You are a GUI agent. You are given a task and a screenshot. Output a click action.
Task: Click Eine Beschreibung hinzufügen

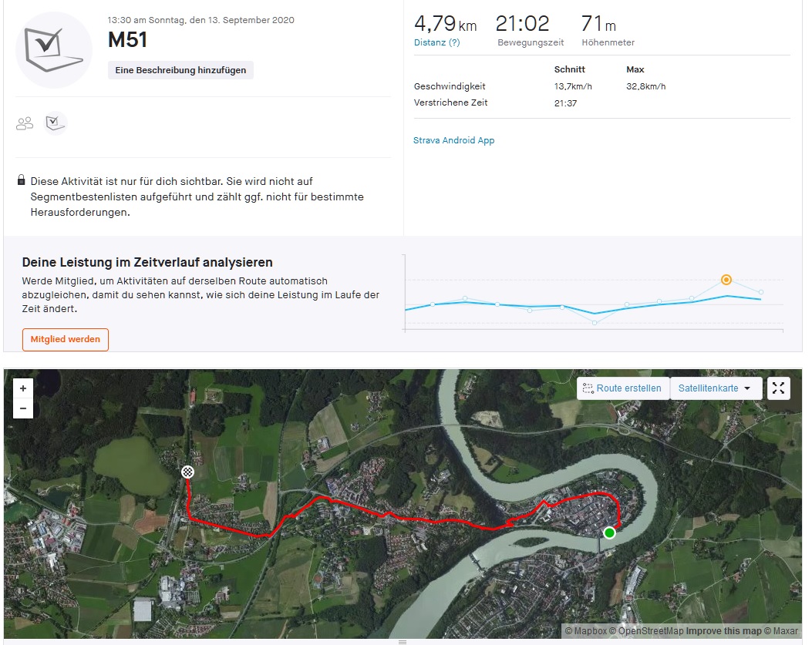(x=180, y=70)
